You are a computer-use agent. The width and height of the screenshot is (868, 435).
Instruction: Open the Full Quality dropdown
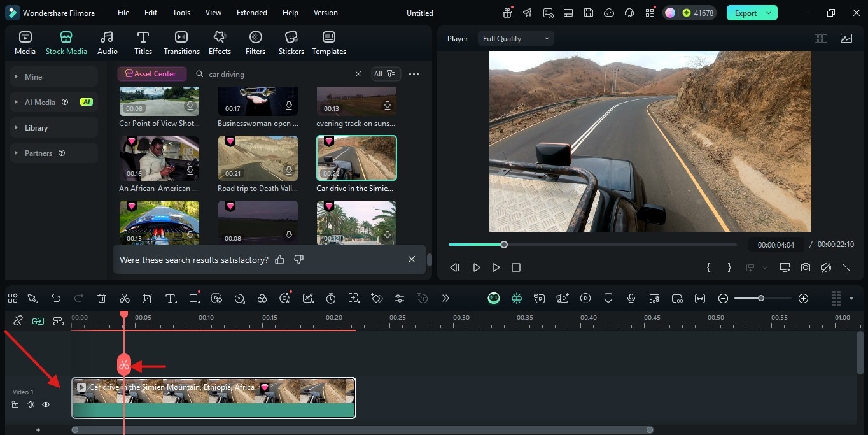pos(516,38)
